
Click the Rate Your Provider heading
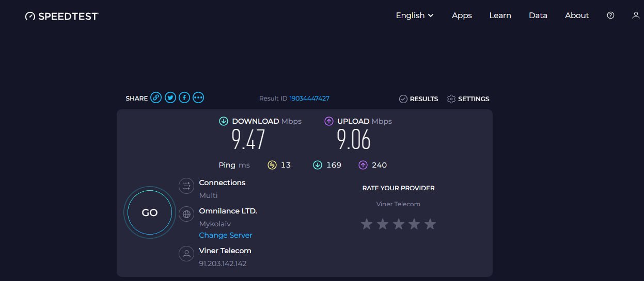tap(399, 188)
